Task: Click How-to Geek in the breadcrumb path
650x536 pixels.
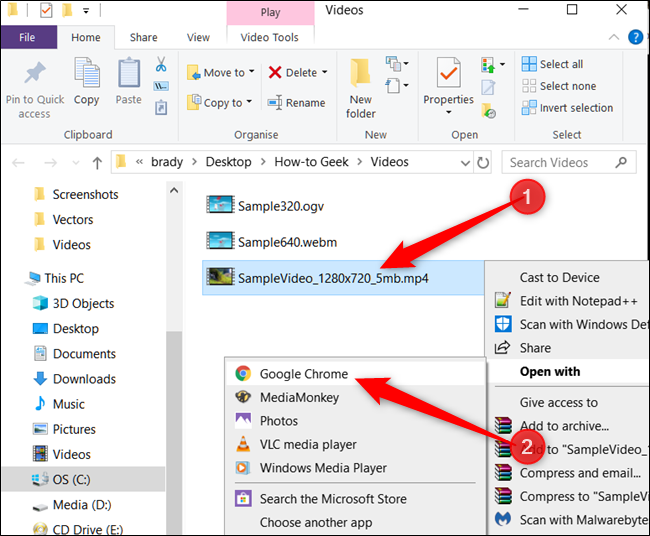Action: (311, 162)
